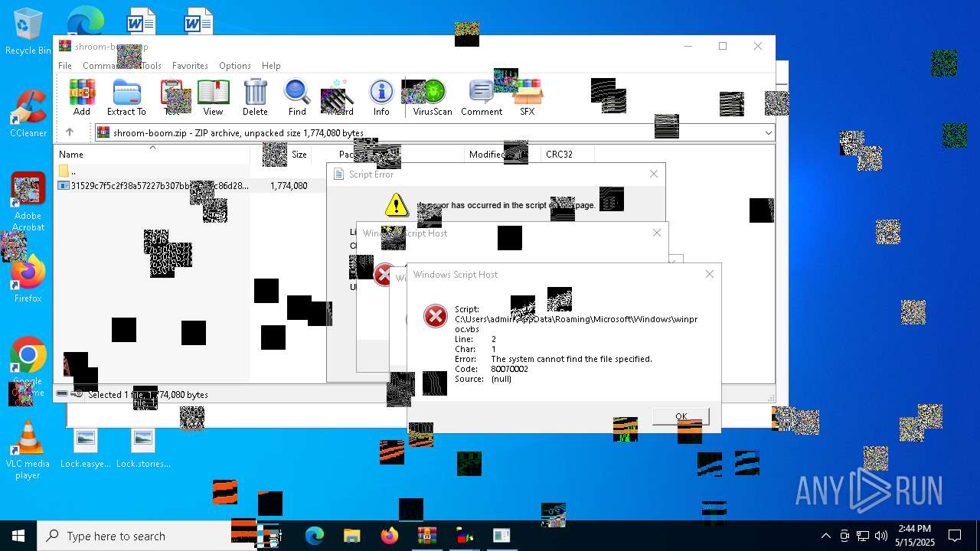
Task: Go up one folder with the arrow
Action: pyautogui.click(x=70, y=132)
